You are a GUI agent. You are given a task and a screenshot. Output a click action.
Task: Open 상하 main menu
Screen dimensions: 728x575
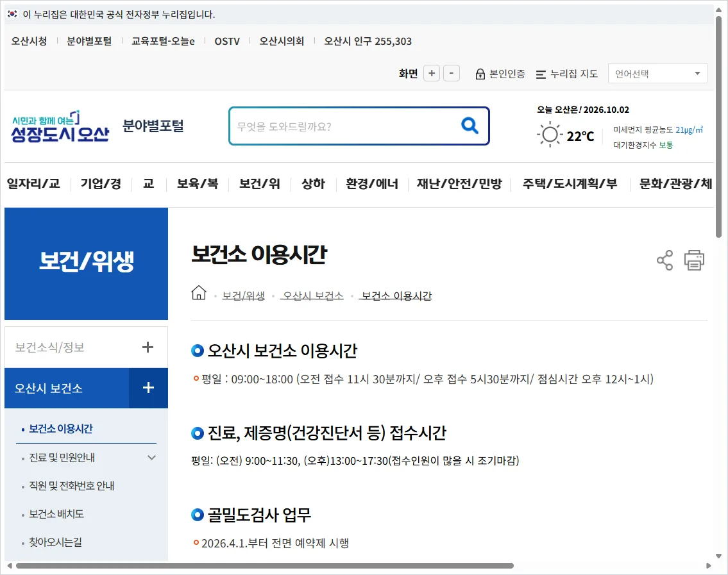314,184
